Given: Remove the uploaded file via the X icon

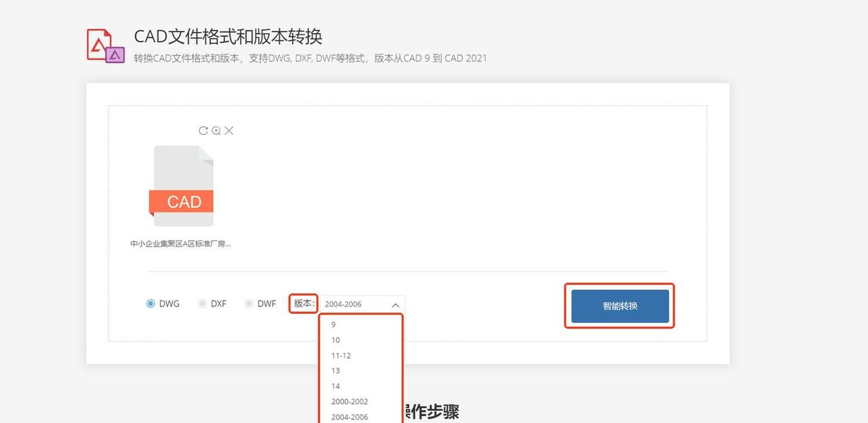Looking at the screenshot, I should (x=229, y=130).
